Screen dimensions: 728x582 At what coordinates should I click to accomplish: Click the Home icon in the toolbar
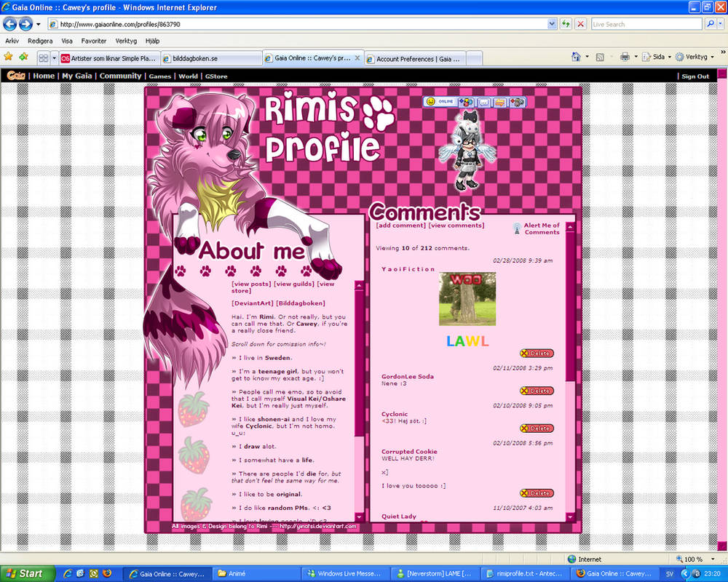coord(577,57)
